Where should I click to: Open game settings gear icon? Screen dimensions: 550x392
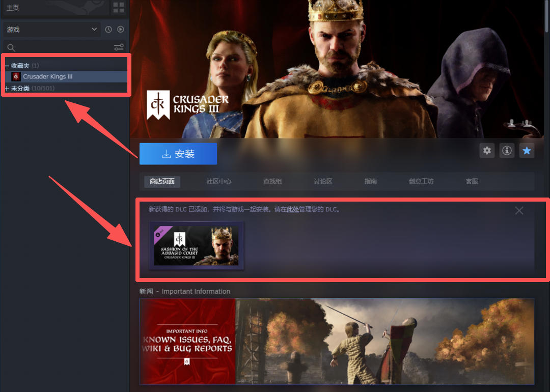point(487,151)
